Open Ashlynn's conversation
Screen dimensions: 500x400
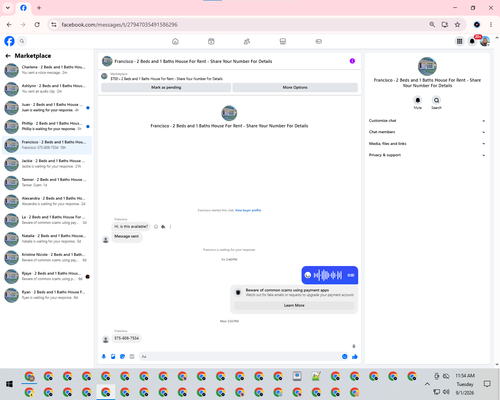(x=47, y=89)
